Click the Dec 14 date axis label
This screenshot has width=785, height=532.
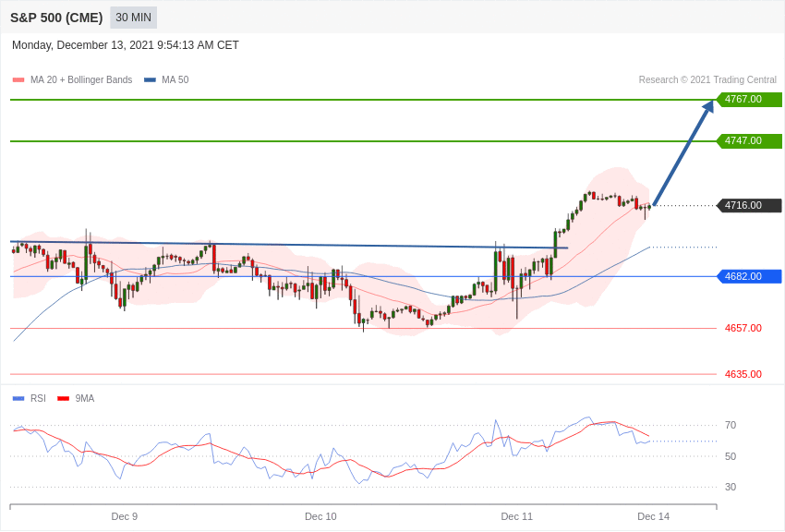[653, 516]
